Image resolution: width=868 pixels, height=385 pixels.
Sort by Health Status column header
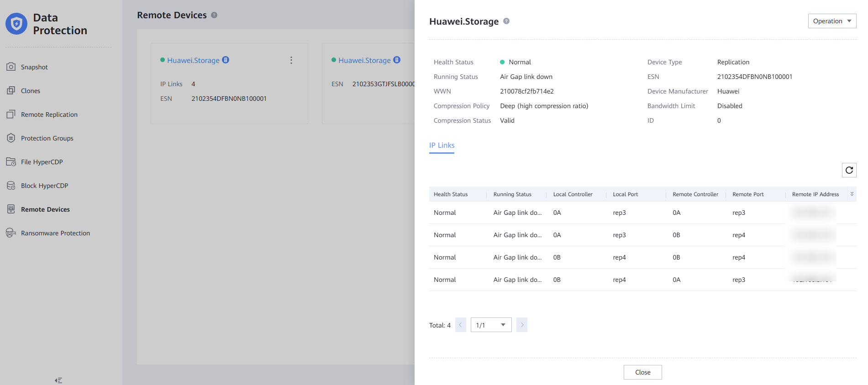tap(451, 194)
